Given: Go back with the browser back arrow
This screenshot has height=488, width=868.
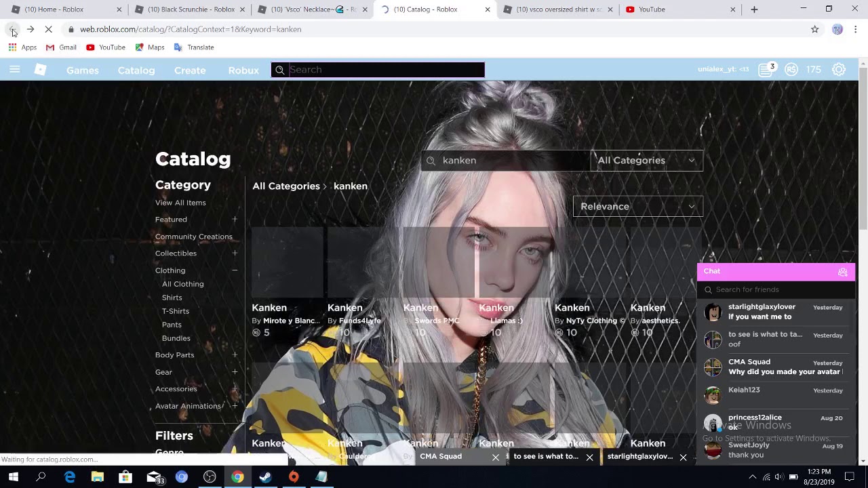Looking at the screenshot, I should (12, 29).
